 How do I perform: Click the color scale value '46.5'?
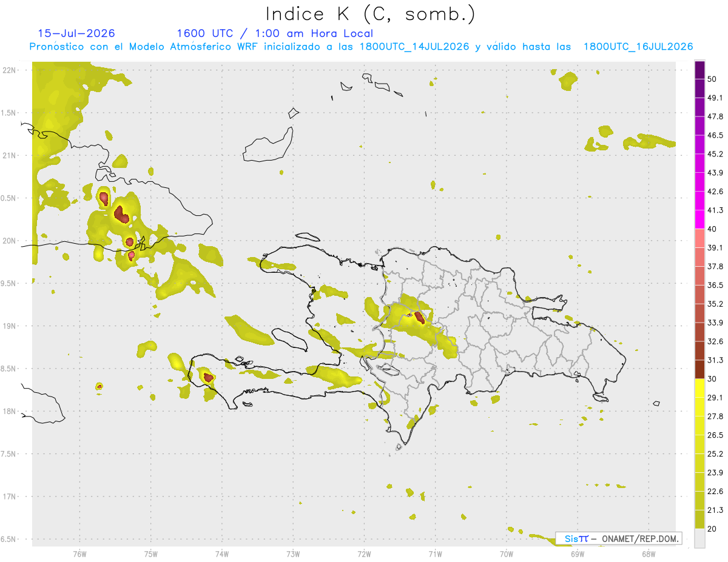(715, 136)
